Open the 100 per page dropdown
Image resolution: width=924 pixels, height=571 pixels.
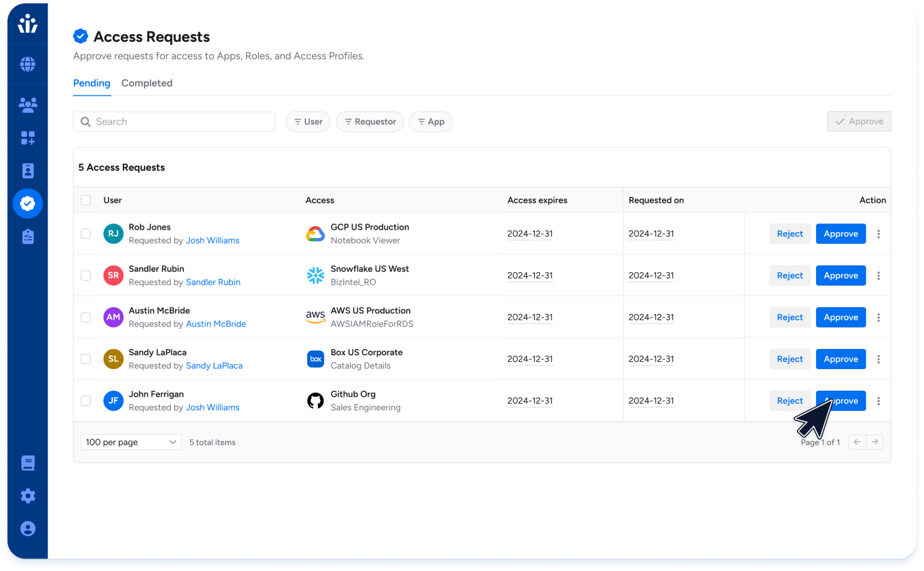point(130,442)
